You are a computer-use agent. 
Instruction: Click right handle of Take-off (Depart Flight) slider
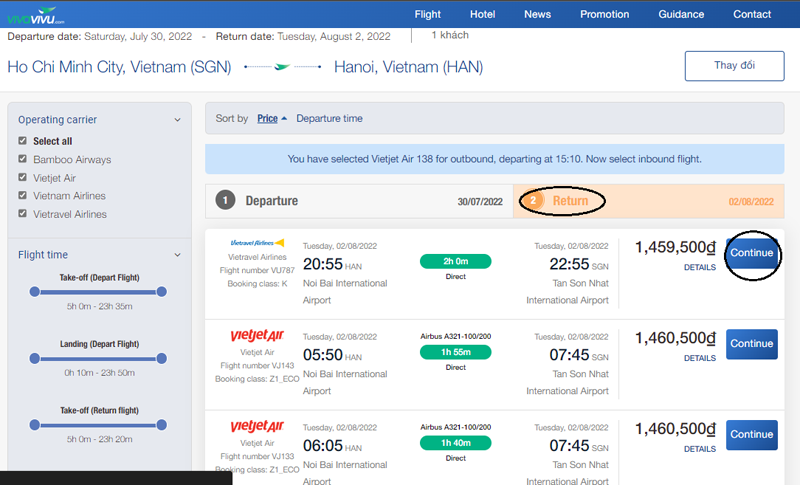(x=162, y=292)
